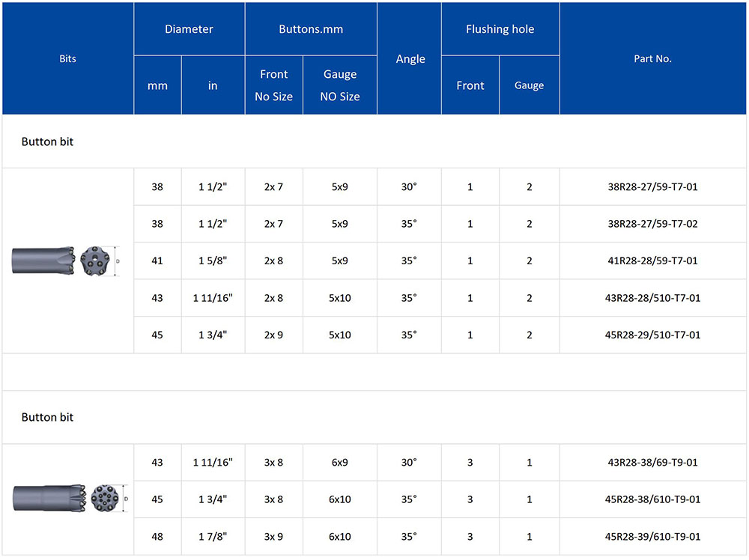The image size is (749, 560).
Task: Open part number 41R28-28/59-T7-01
Action: coord(652,261)
